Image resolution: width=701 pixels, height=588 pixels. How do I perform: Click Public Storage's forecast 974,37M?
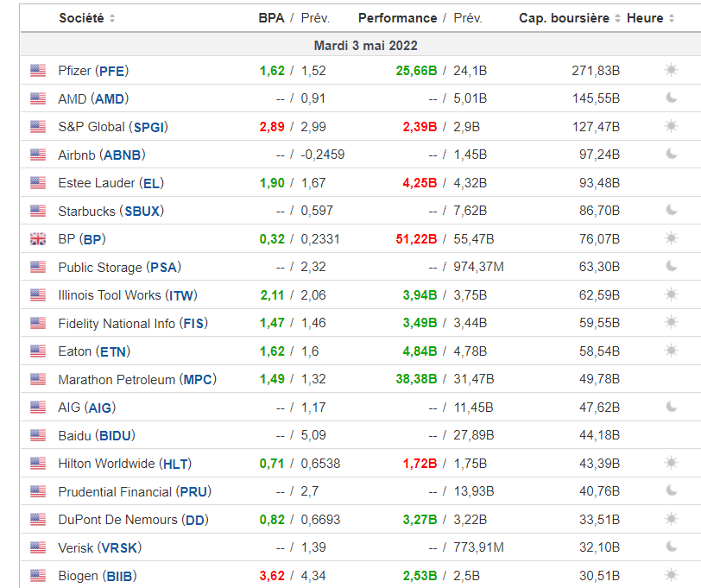coord(478,267)
